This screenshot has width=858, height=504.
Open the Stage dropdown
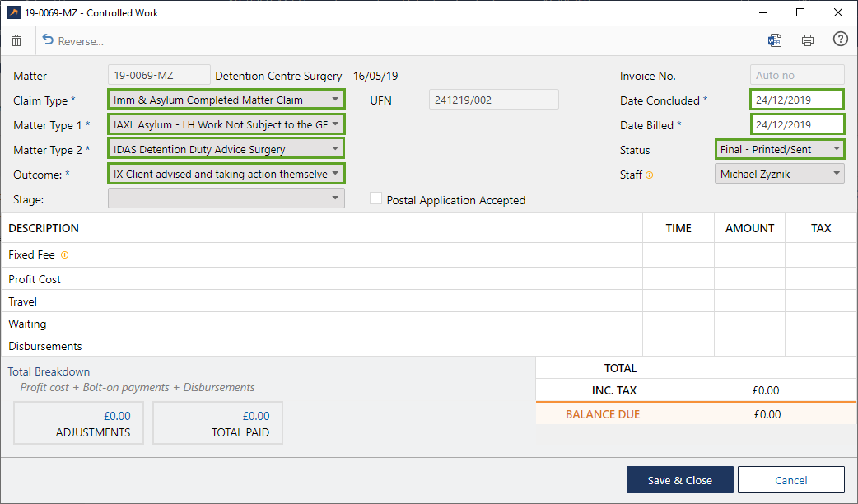tap(226, 198)
